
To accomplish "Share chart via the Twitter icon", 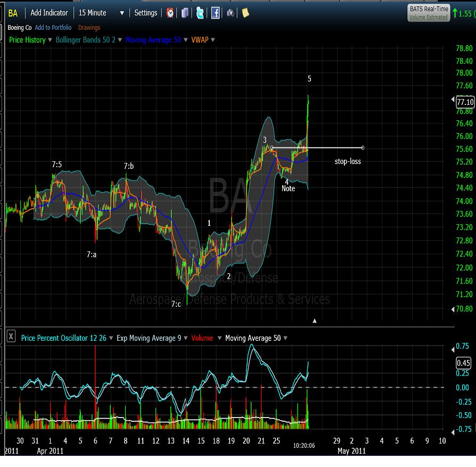I will 200,13.
